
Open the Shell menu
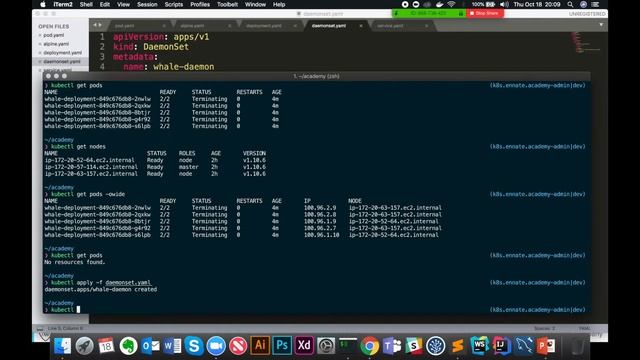coord(86,4)
